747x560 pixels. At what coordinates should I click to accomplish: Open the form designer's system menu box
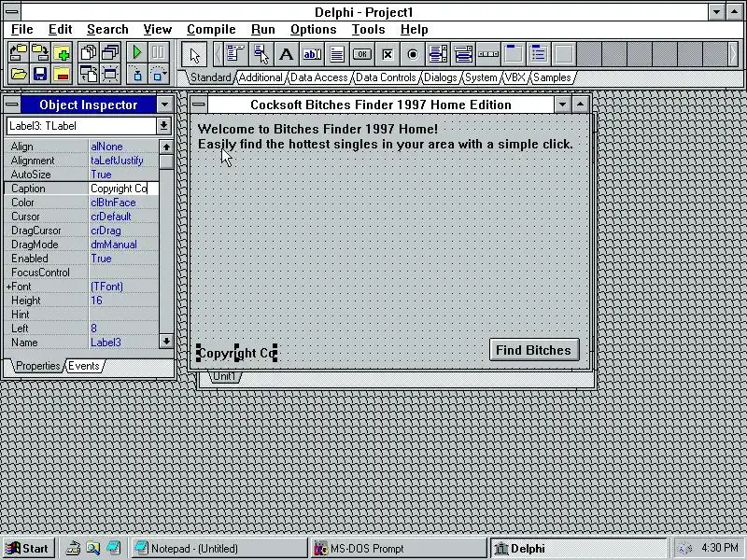[199, 105]
